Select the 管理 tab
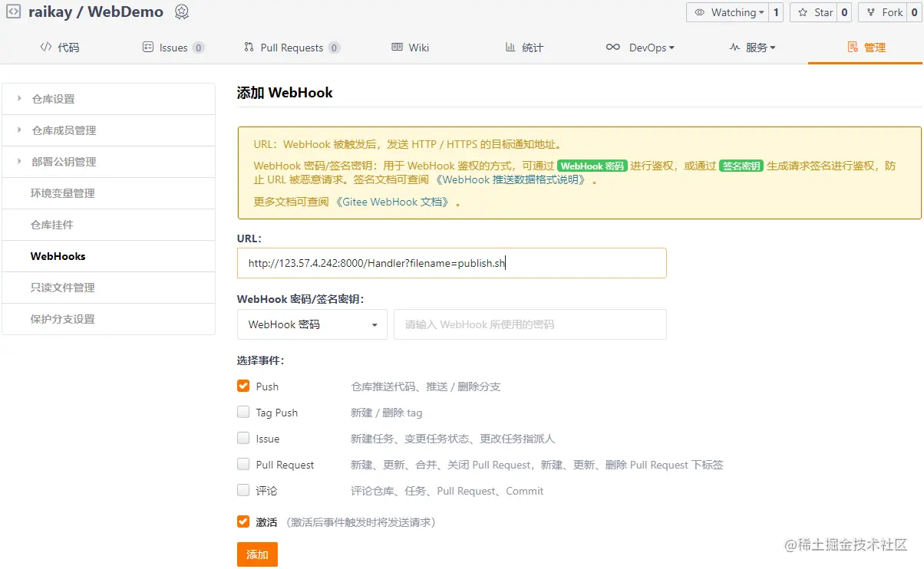The height and width of the screenshot is (569, 924). pos(866,47)
